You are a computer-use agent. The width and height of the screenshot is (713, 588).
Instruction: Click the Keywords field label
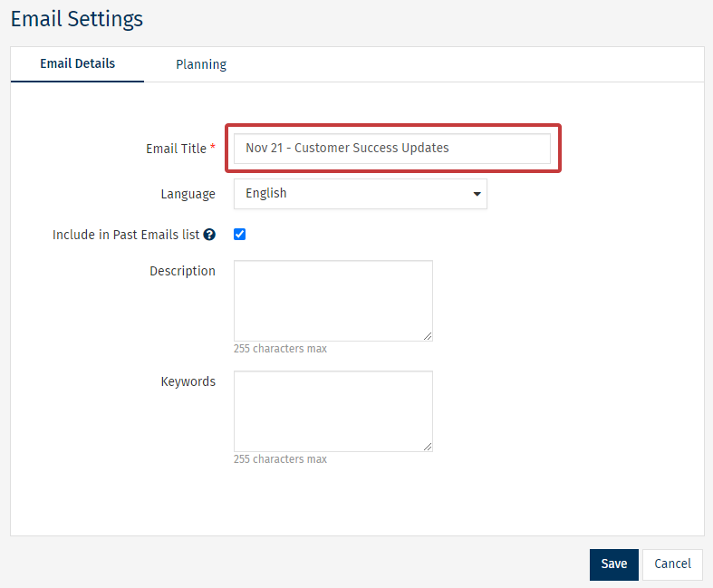pyautogui.click(x=188, y=381)
